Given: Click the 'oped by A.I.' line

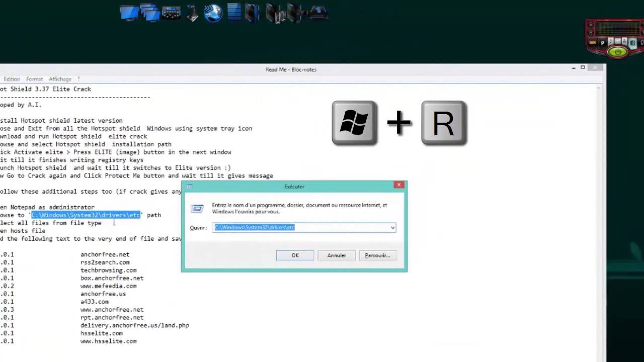Looking at the screenshot, I should pyautogui.click(x=21, y=105).
